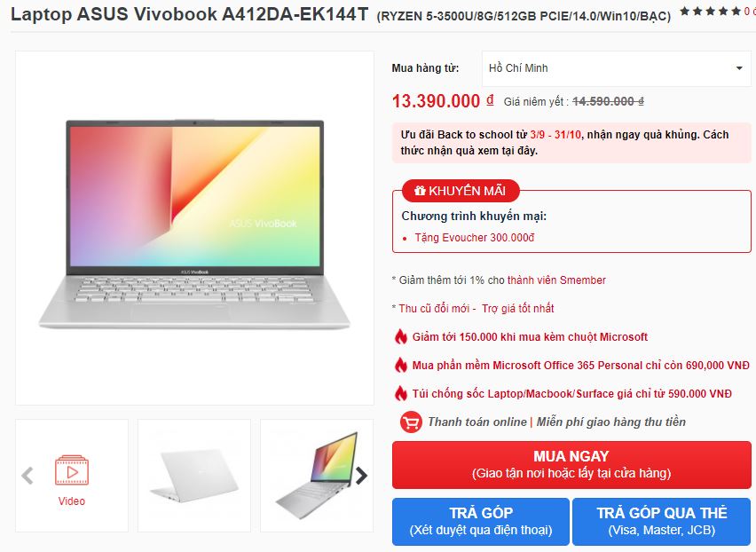Image resolution: width=756 pixels, height=552 pixels.
Task: Click the previous thumbnail arrow
Action: click(x=28, y=476)
